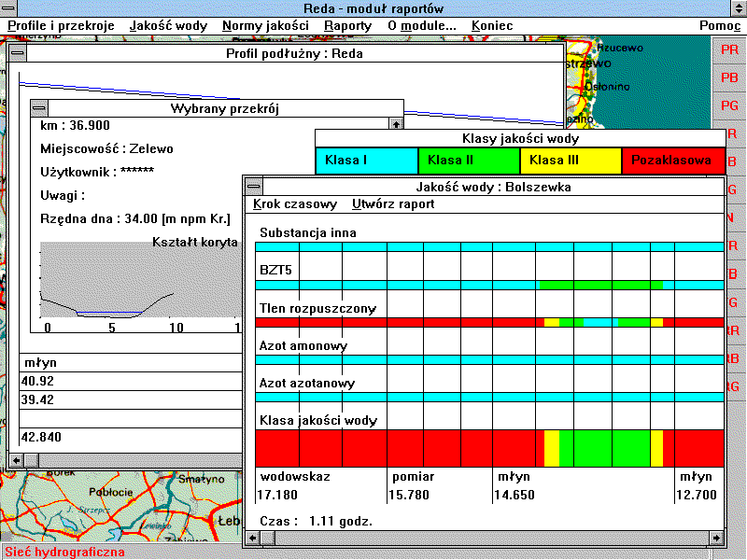This screenshot has height=560, width=747.
Task: Click the młyn label above 14.650
Action: pos(514,477)
